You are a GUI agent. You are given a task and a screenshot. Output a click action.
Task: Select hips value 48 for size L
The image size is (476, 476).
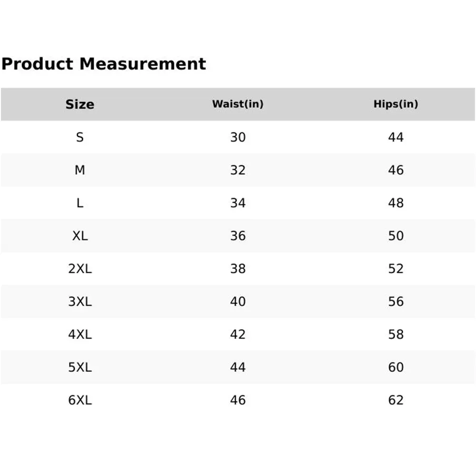pyautogui.click(x=396, y=203)
